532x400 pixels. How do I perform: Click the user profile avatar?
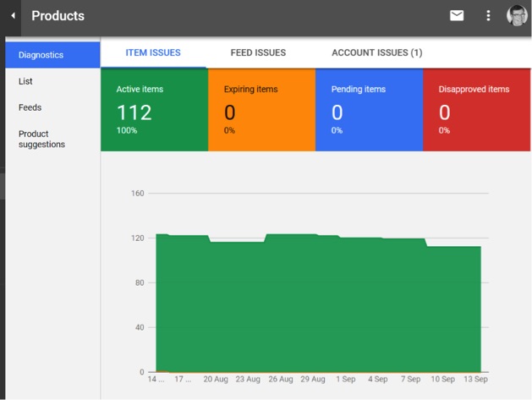click(x=516, y=15)
